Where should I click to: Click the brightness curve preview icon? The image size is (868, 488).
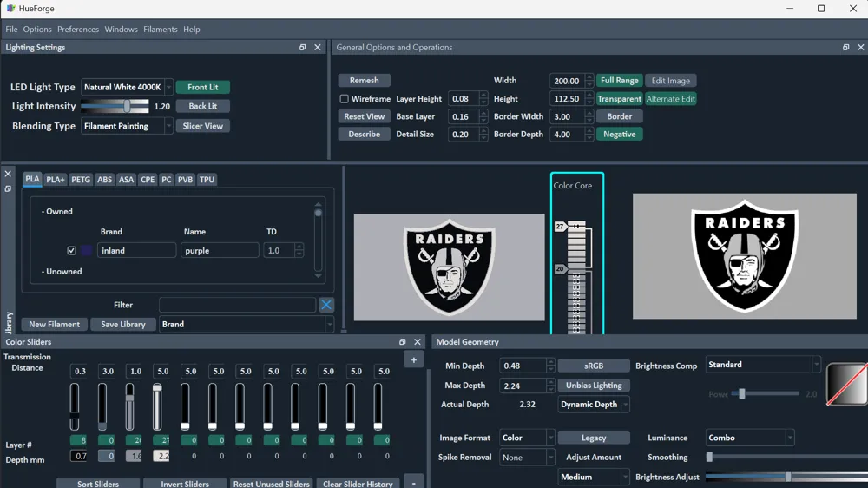point(847,385)
